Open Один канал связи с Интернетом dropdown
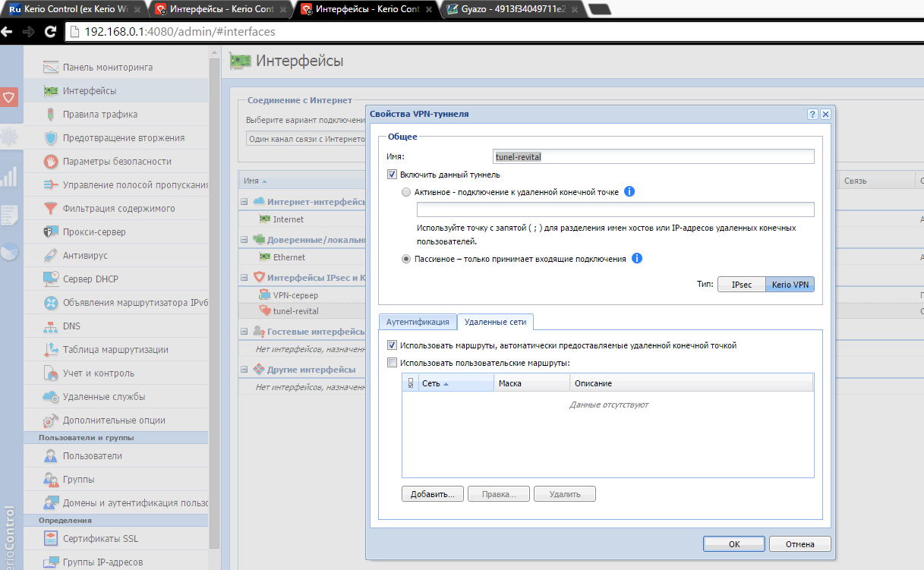The width and height of the screenshot is (924, 570). pyautogui.click(x=306, y=139)
